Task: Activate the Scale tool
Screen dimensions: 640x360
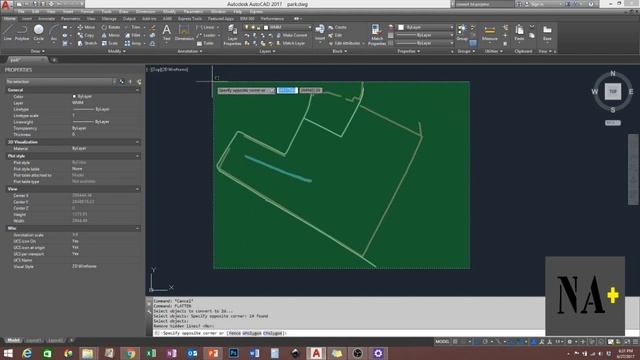Action: (109, 43)
